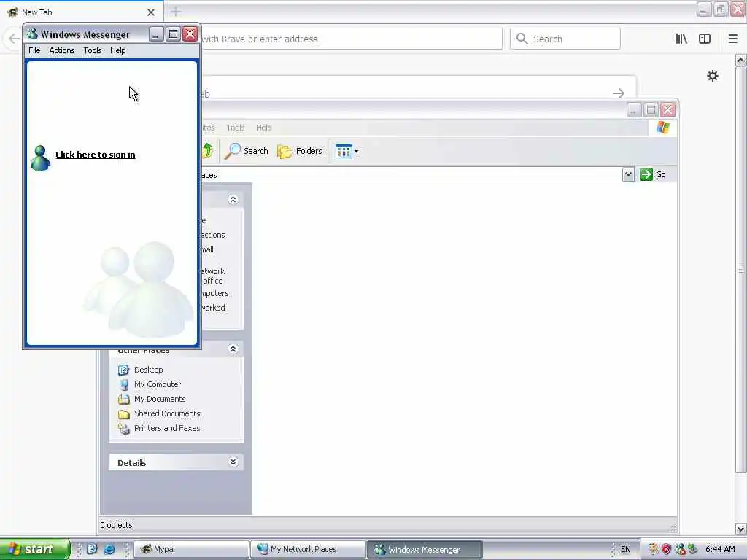Click the Windows flag logo in explorer
The width and height of the screenshot is (747, 560).
click(x=662, y=128)
